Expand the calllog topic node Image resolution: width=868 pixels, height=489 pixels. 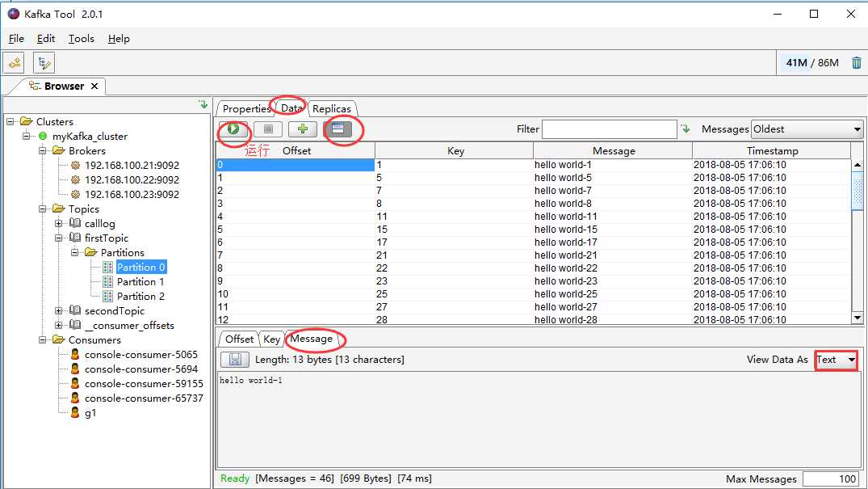59,223
